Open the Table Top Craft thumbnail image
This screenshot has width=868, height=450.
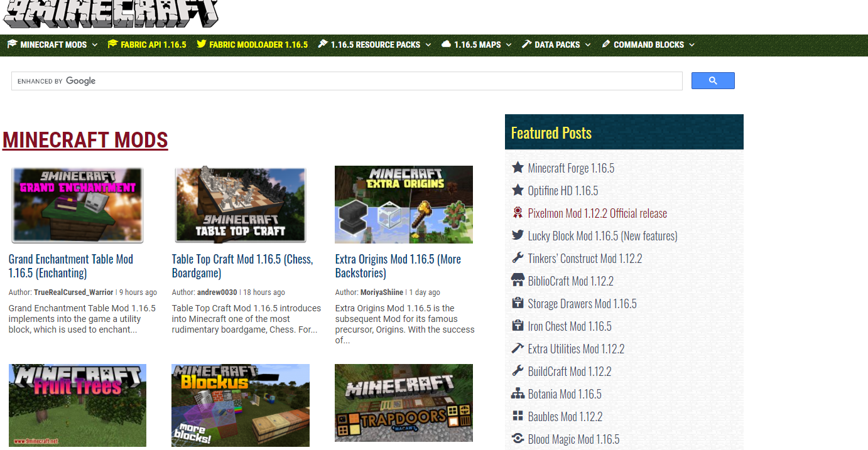click(x=241, y=205)
